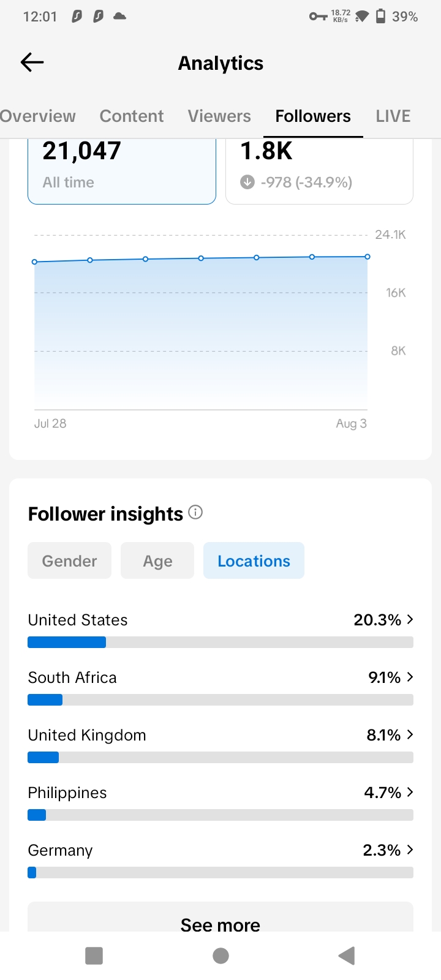The height and width of the screenshot is (980, 441).
Task: Switch to the Viewers tab
Action: click(x=219, y=116)
